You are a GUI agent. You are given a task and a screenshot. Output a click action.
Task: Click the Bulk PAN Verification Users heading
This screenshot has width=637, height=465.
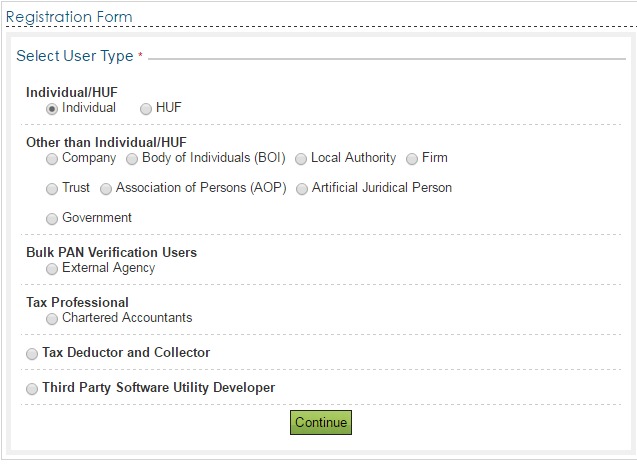click(x=111, y=252)
